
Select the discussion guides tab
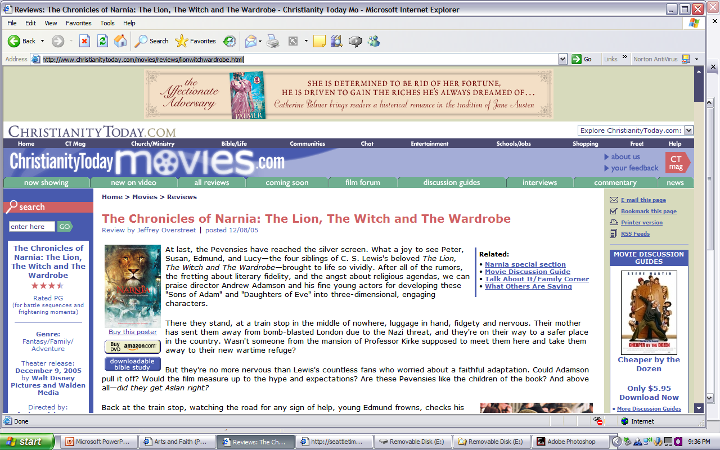click(x=452, y=183)
